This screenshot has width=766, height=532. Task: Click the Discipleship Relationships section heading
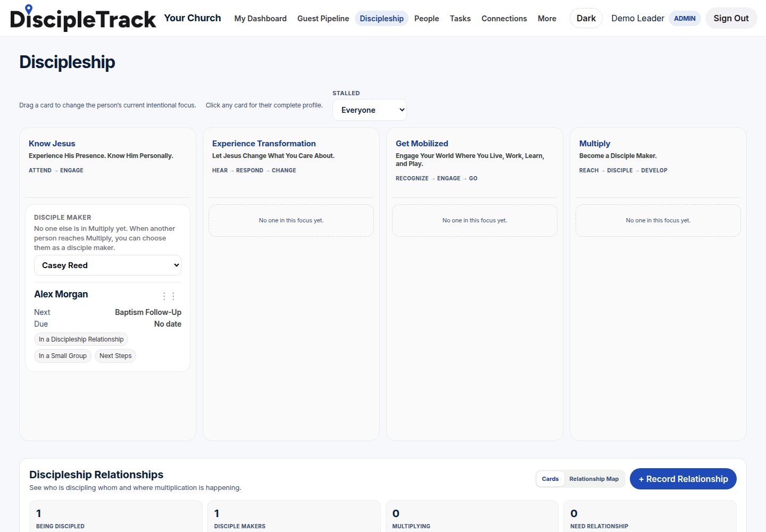[96, 475]
